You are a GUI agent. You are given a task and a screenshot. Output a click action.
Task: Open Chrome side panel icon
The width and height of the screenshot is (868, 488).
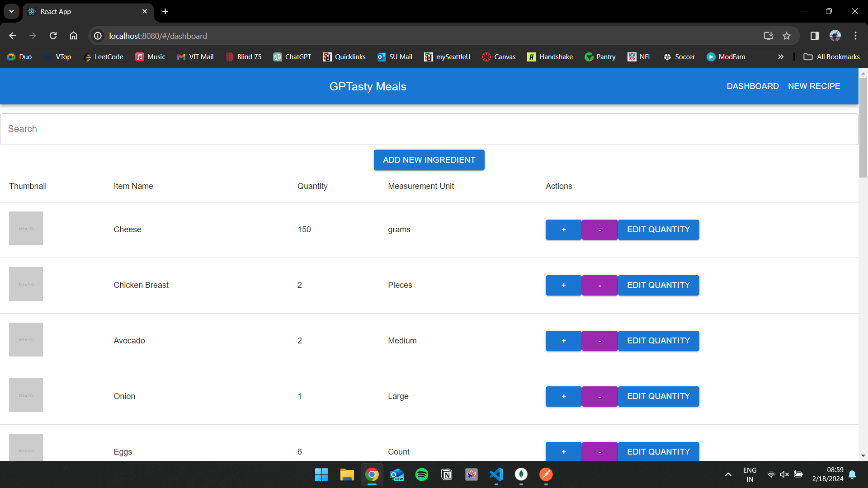click(x=814, y=36)
